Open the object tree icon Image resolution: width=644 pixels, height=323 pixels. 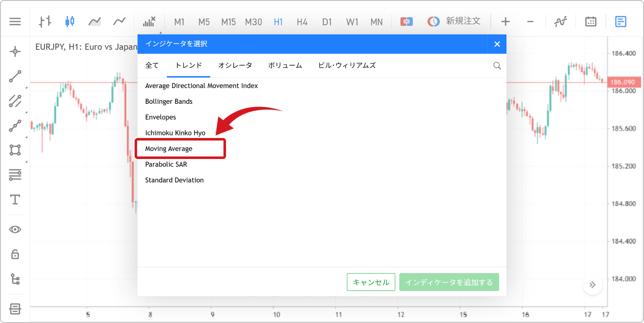(x=15, y=279)
